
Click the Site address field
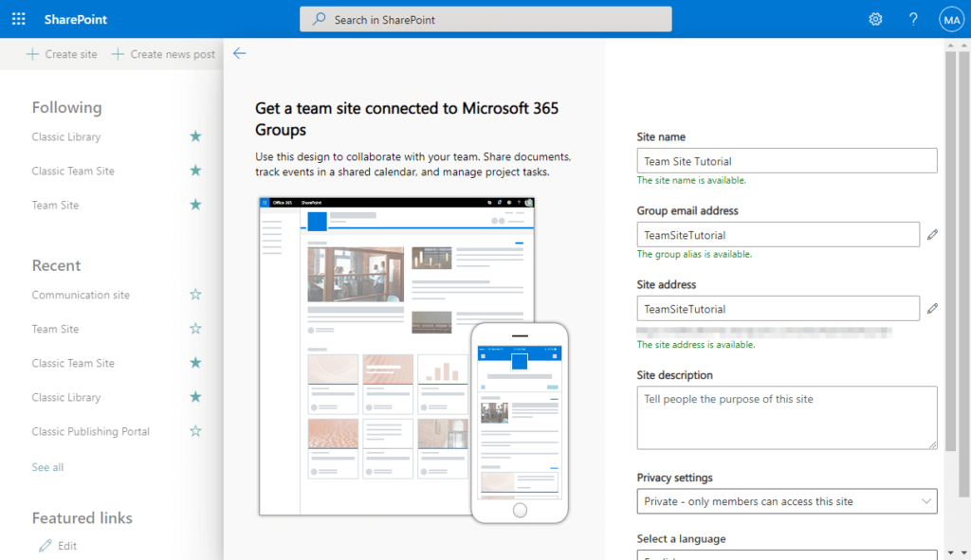[778, 308]
